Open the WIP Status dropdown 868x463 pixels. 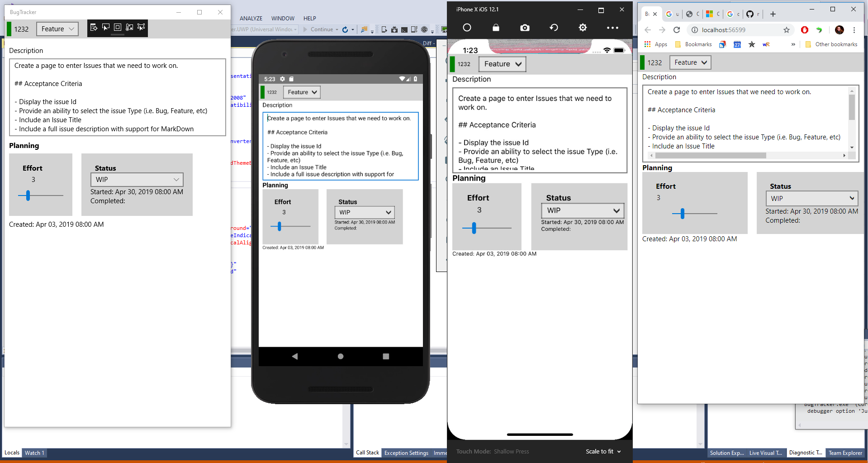(137, 179)
